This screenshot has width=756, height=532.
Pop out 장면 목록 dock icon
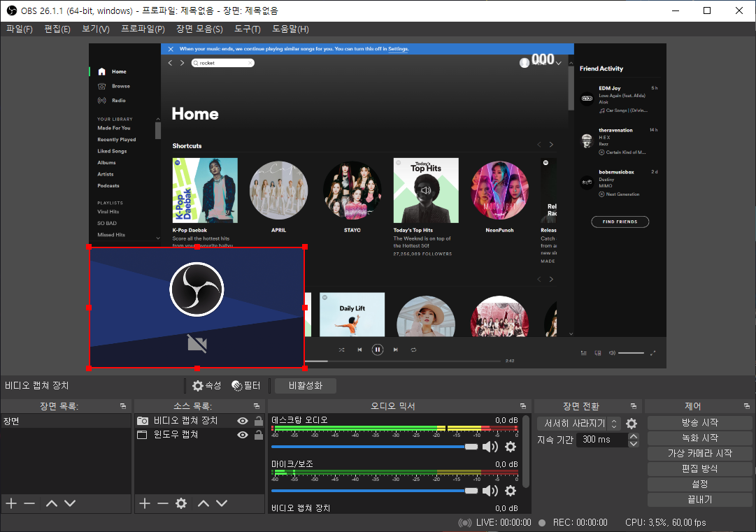click(x=123, y=406)
